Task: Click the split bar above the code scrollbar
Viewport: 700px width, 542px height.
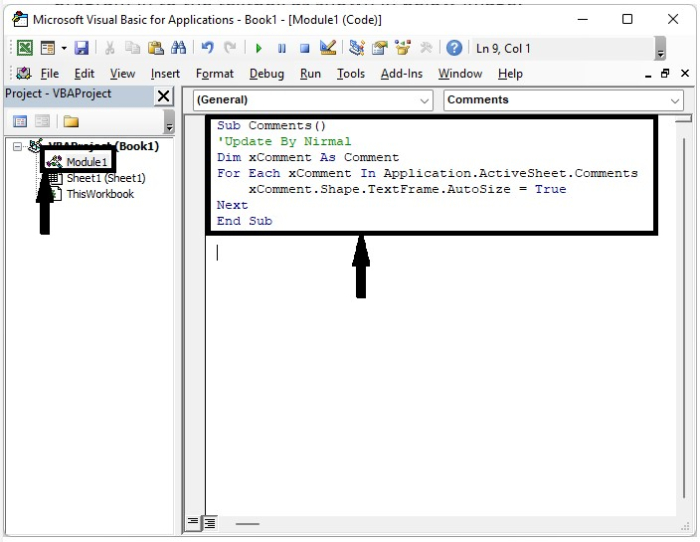Action: (683, 119)
